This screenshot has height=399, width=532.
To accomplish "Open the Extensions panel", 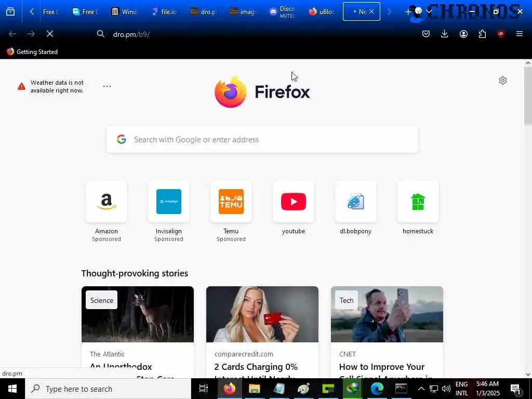I will pyautogui.click(x=482, y=34).
